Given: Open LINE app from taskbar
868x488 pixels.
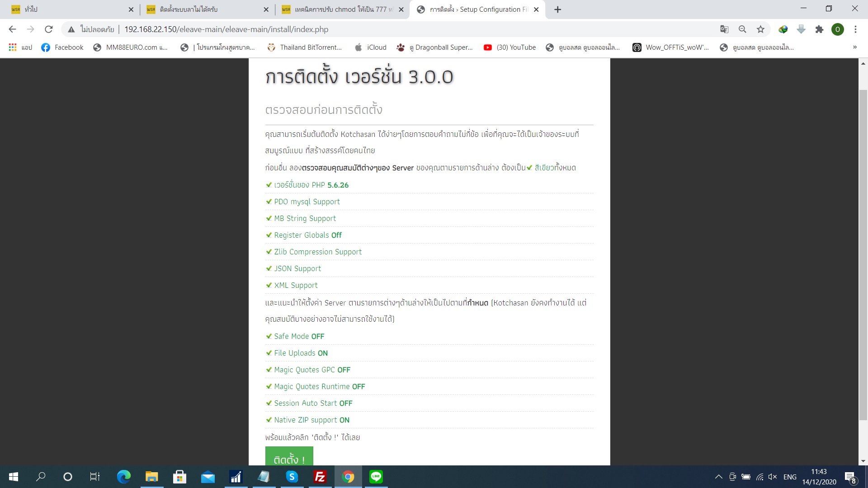Looking at the screenshot, I should [376, 476].
